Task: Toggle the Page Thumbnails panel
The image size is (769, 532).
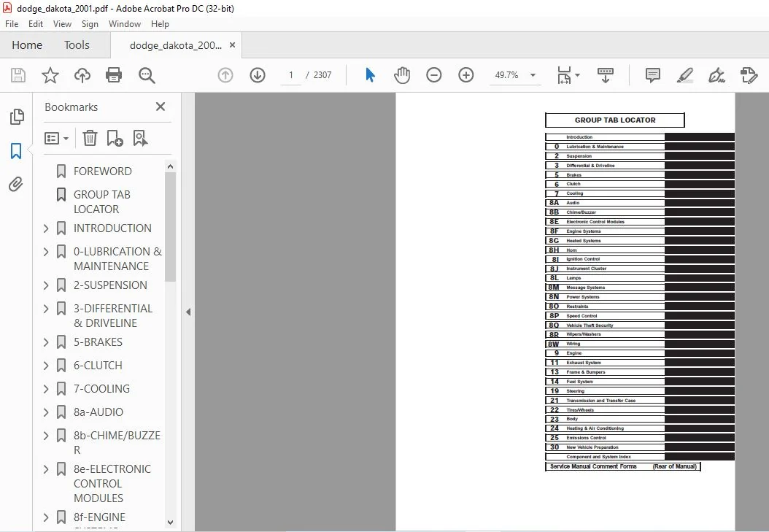Action: pyautogui.click(x=17, y=117)
